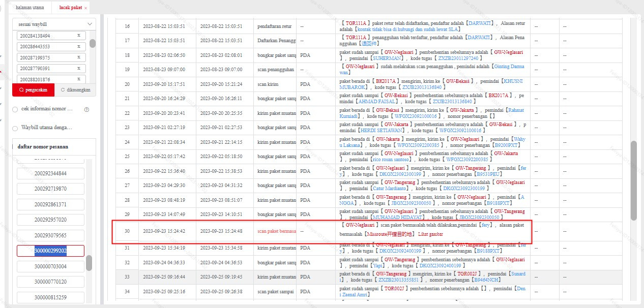The width and height of the screenshot is (644, 308).
Task: Select highlighted order number 300000299202
Action: coord(50,251)
